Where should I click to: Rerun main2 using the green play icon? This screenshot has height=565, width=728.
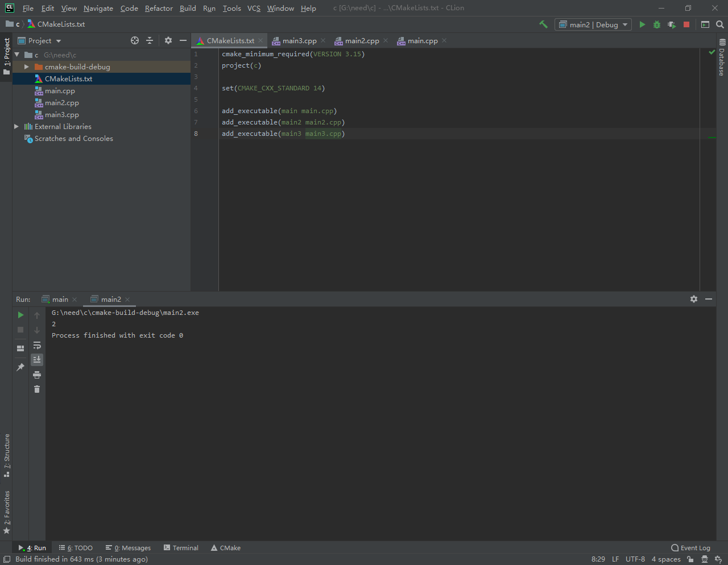click(x=20, y=314)
